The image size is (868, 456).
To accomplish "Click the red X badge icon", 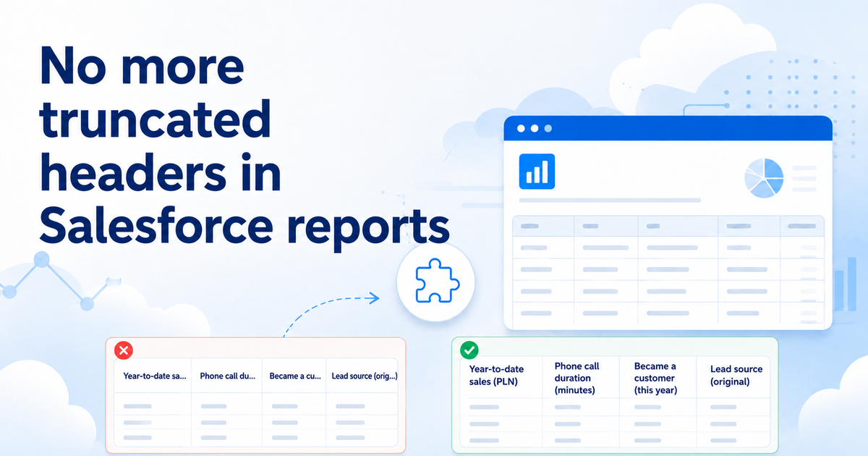I will (x=124, y=351).
